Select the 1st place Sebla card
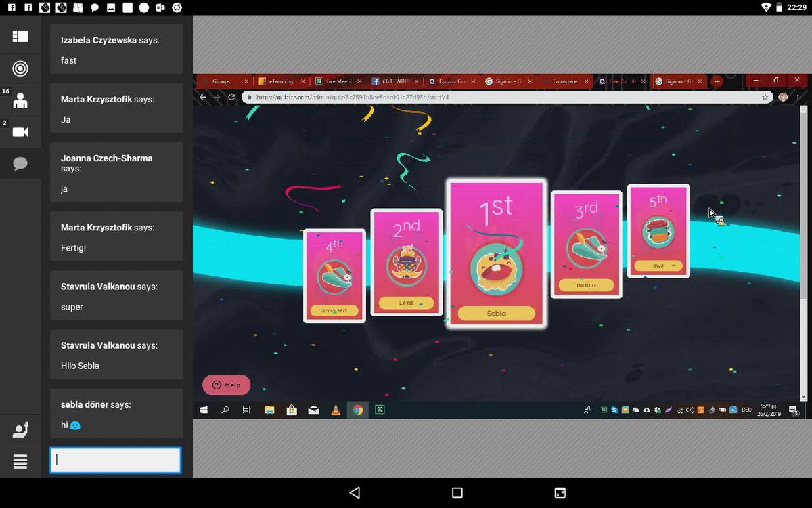The image size is (812, 508). (x=496, y=253)
